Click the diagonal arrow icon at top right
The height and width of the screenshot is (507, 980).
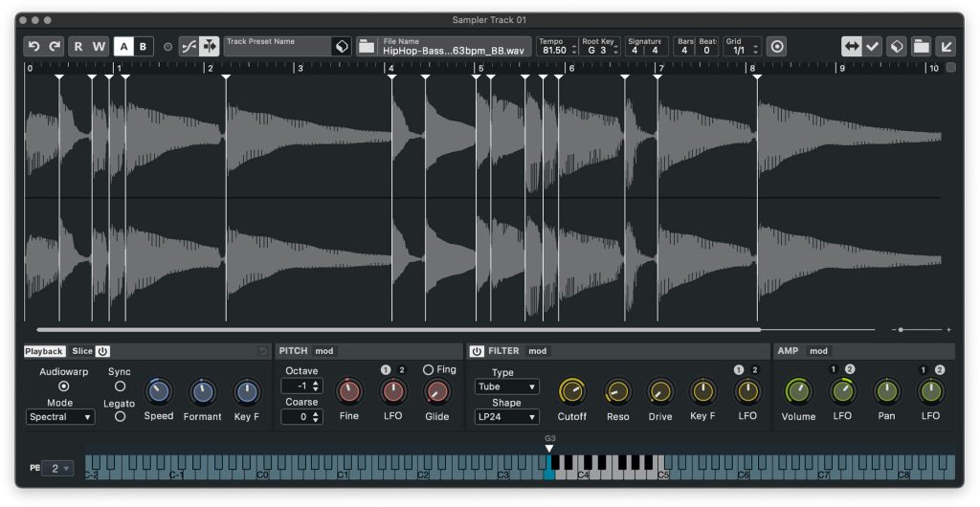click(945, 46)
